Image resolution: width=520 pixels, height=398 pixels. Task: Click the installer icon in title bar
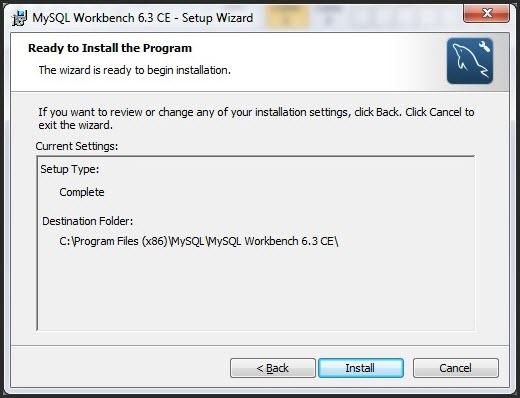pyautogui.click(x=19, y=18)
